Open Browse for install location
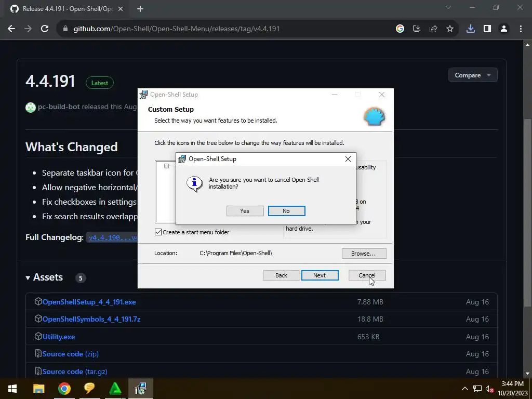The width and height of the screenshot is (532, 399). tap(364, 254)
